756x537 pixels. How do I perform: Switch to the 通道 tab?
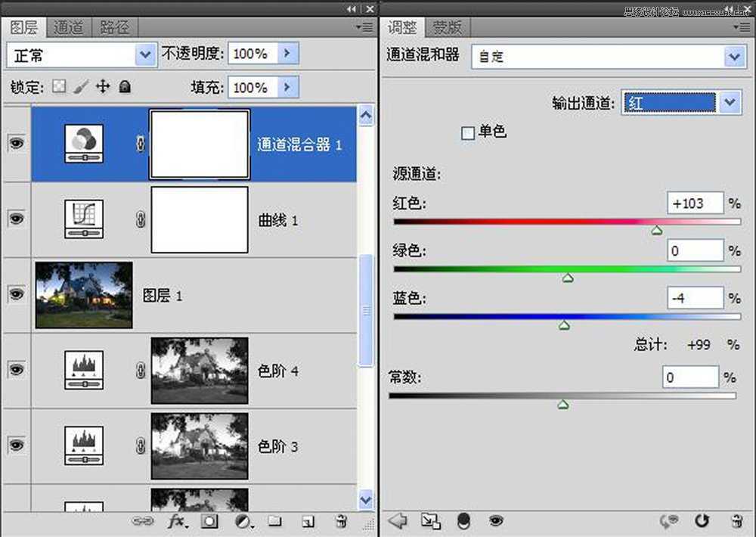(69, 28)
